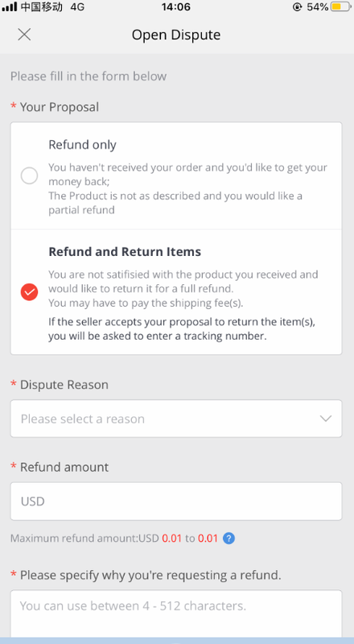Image resolution: width=354 pixels, height=644 pixels.
Task: Tap the battery icon in status bar
Action: 341,7
